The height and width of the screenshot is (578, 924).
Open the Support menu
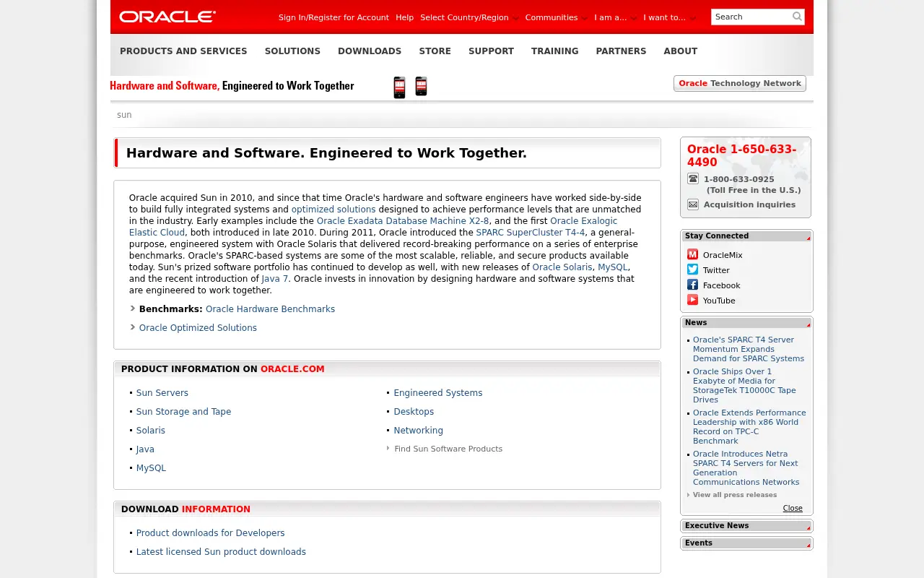[x=491, y=51]
